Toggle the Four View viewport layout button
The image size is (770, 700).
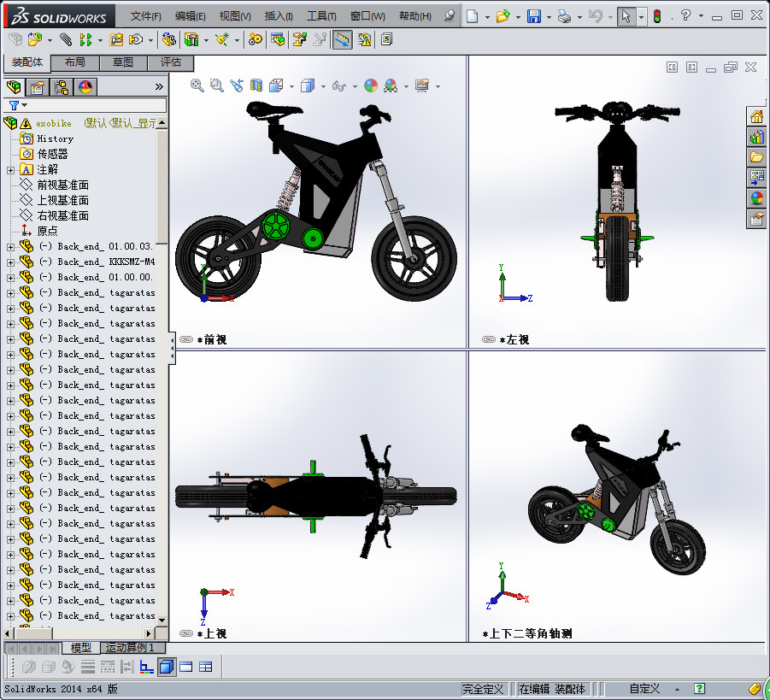tap(206, 667)
